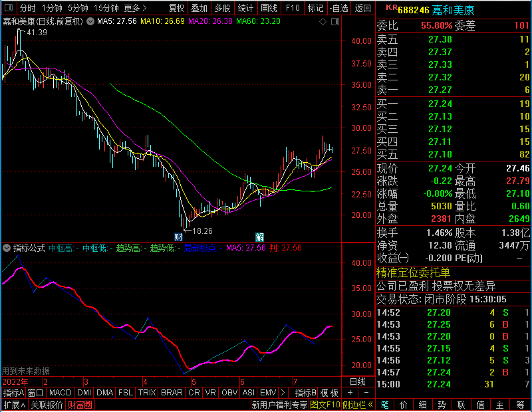
Task: Open the 复权 adjustment menu
Action: coord(176,8)
